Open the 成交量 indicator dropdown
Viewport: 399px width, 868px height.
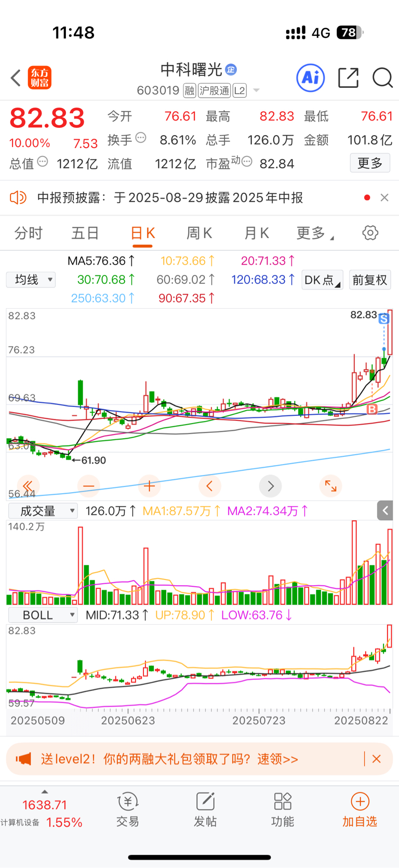click(43, 511)
